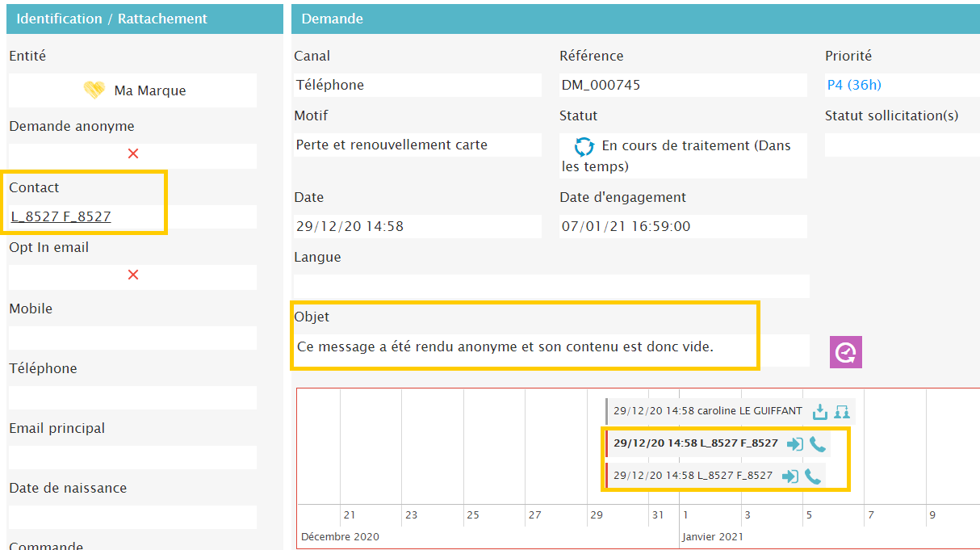Screen dimensions: 980x550
Task: Click incoming arrow icon on last timeline entry
Action: pos(790,477)
